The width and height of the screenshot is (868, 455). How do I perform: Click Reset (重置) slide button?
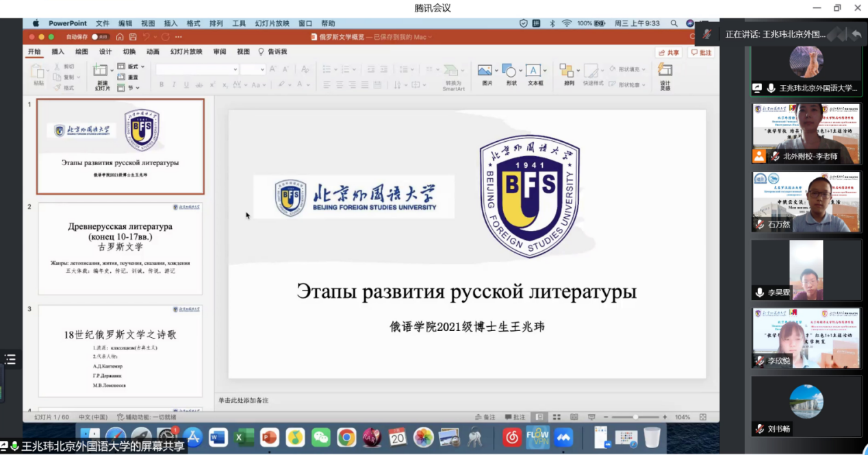pos(128,77)
